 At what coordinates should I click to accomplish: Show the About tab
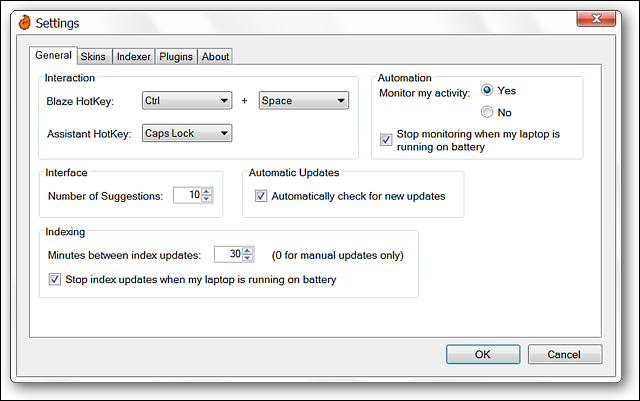point(215,56)
